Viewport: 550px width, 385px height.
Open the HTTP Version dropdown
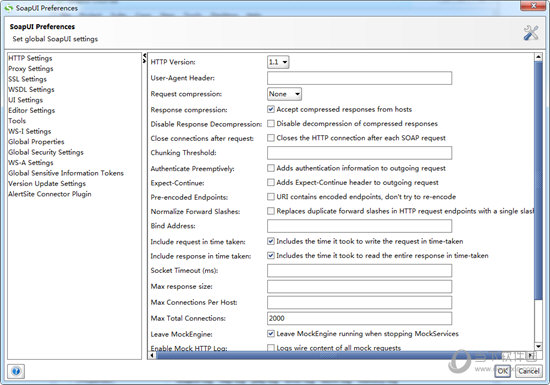point(278,62)
